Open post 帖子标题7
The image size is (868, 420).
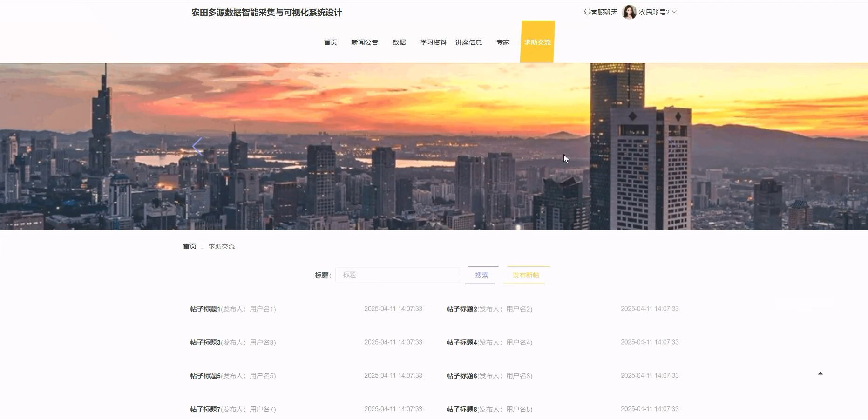pyautogui.click(x=205, y=409)
